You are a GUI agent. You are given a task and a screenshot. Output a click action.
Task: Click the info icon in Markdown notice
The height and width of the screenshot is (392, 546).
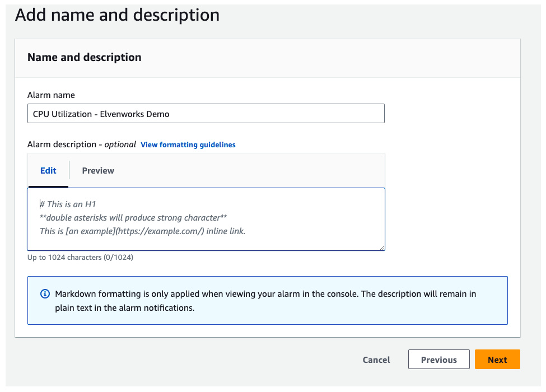(x=45, y=294)
